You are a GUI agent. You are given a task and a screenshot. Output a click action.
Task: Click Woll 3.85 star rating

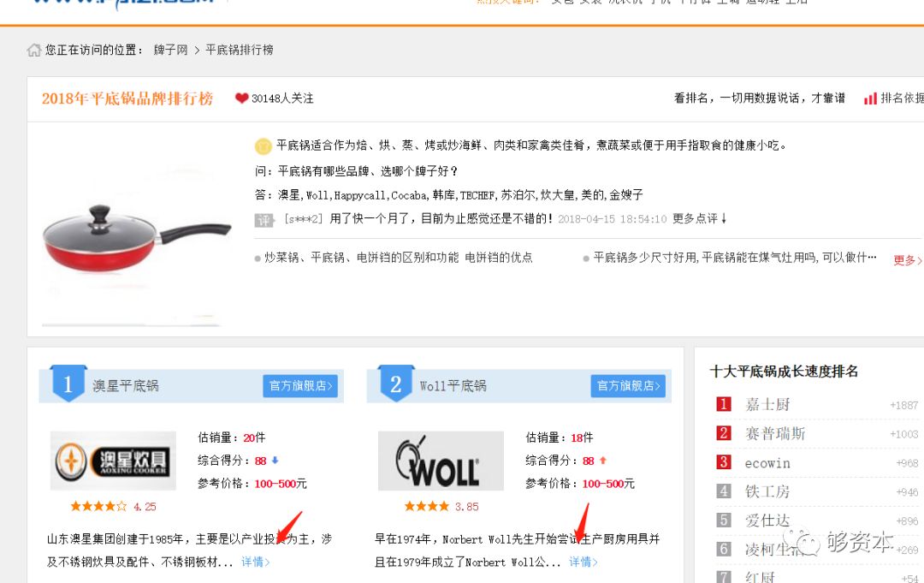point(441,506)
